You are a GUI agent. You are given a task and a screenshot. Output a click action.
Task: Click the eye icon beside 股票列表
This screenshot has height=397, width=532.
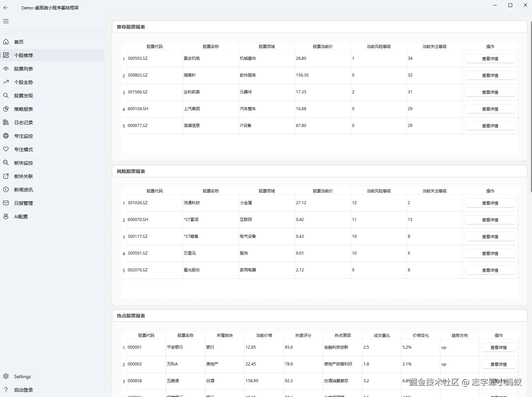(x=6, y=69)
